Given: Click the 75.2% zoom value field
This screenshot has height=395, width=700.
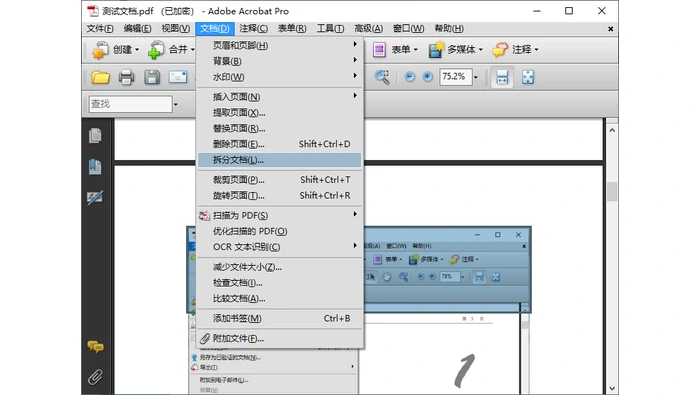Looking at the screenshot, I should pos(455,77).
